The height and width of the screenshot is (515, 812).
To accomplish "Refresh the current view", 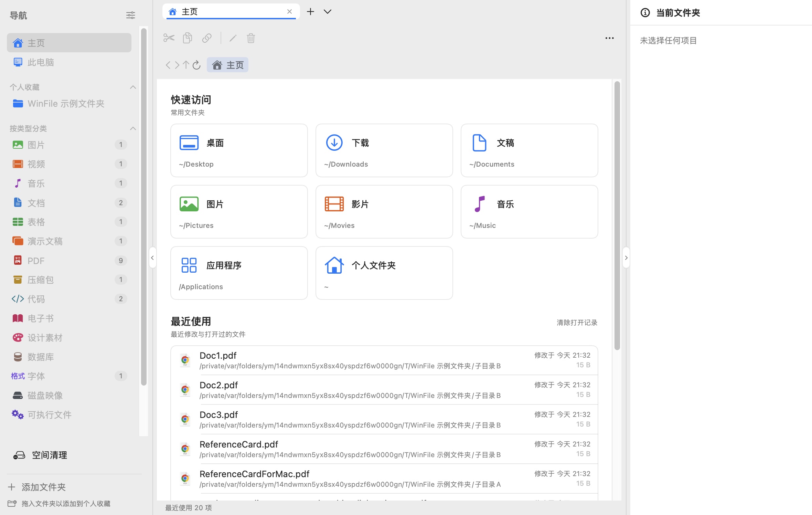I will coord(196,65).
